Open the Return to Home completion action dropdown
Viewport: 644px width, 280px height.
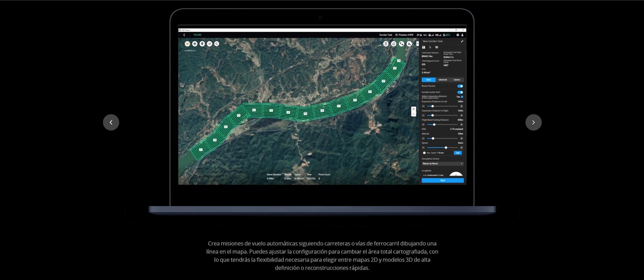[443, 164]
